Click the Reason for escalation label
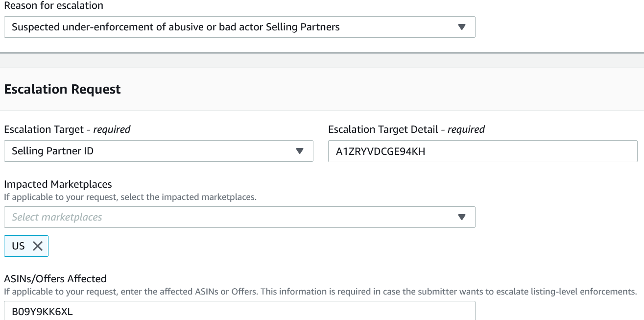This screenshot has height=320, width=644. tap(53, 6)
